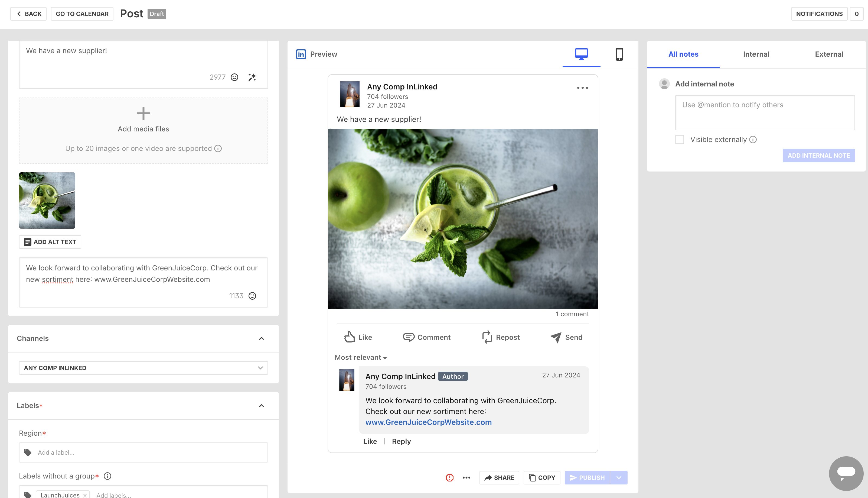Open three-dot menu on LinkedIn post preview
The image size is (868, 498).
coord(582,88)
